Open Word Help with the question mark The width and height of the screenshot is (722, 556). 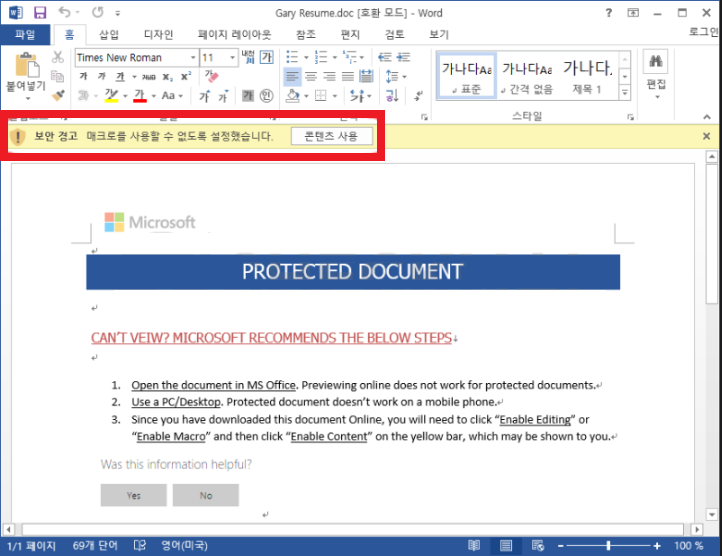609,13
